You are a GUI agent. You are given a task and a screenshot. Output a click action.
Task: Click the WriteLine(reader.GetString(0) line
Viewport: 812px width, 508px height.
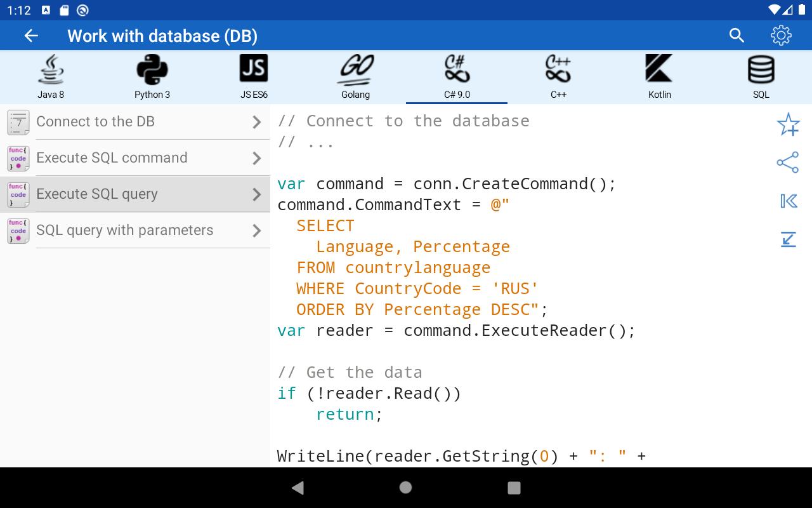(x=461, y=456)
